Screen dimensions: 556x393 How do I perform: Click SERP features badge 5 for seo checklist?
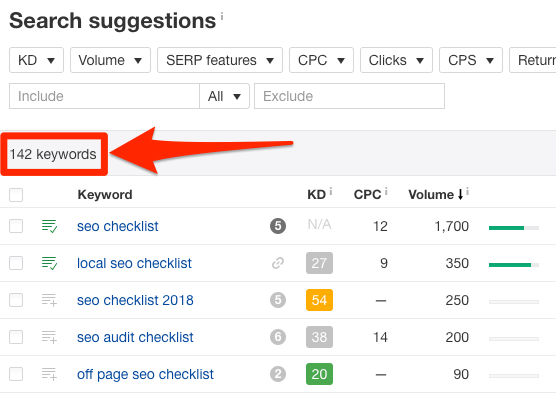(x=278, y=226)
